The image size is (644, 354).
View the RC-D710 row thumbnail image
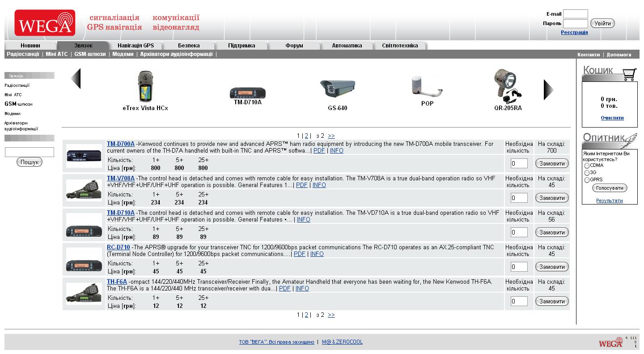pyautogui.click(x=84, y=259)
